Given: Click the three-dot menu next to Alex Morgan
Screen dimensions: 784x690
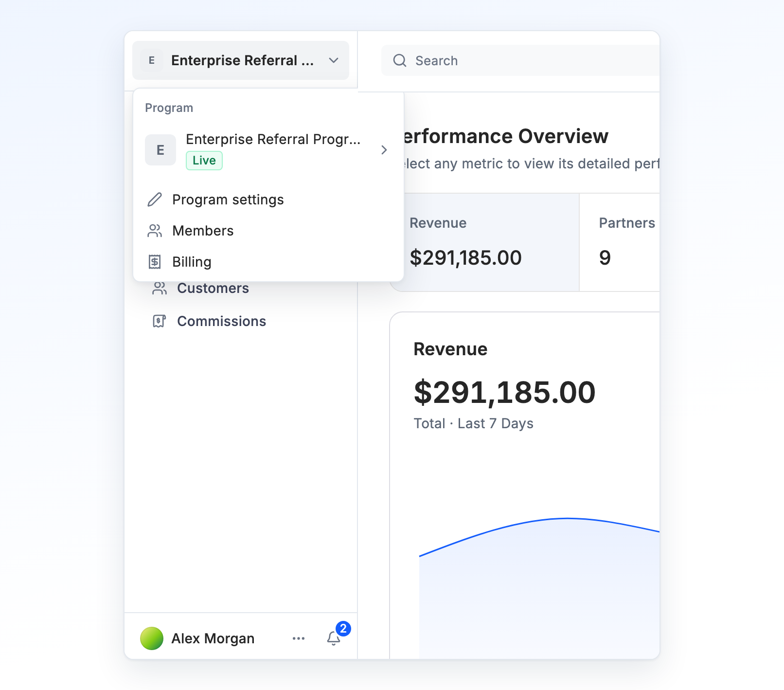Looking at the screenshot, I should click(299, 638).
